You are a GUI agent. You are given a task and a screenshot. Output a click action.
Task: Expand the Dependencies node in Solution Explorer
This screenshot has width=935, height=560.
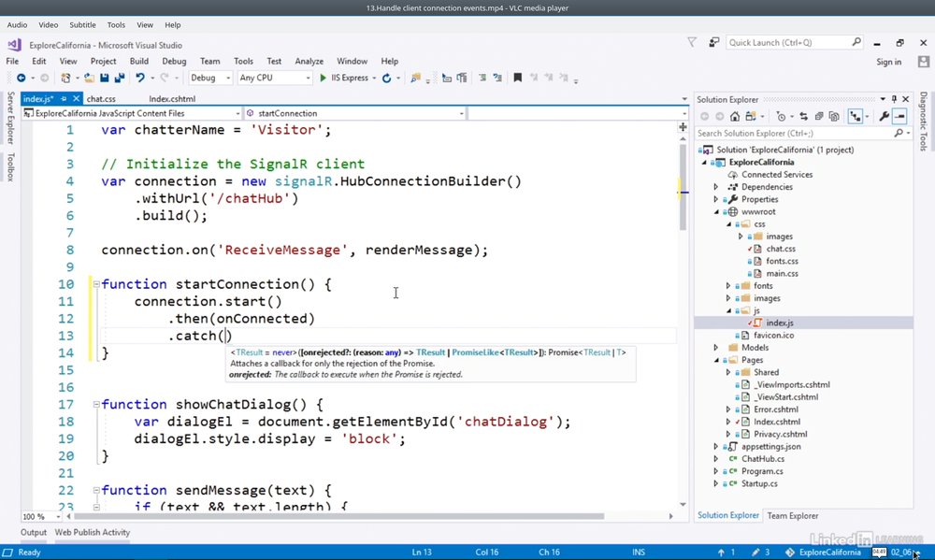click(716, 187)
